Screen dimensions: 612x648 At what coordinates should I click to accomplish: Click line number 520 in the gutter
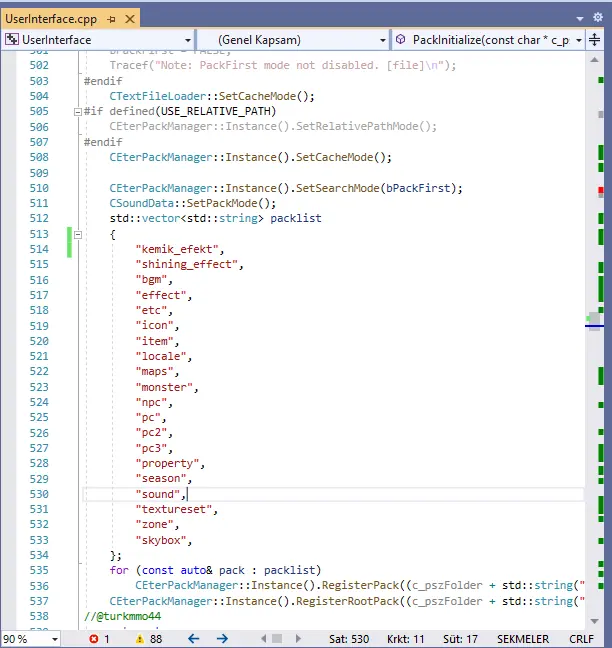click(39, 341)
